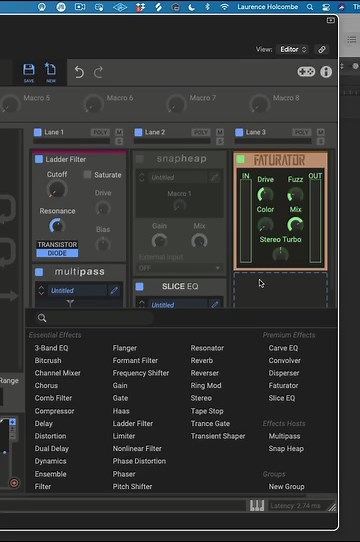The width and height of the screenshot is (360, 542).
Task: Enable the Saturate checkbox
Action: tap(87, 175)
